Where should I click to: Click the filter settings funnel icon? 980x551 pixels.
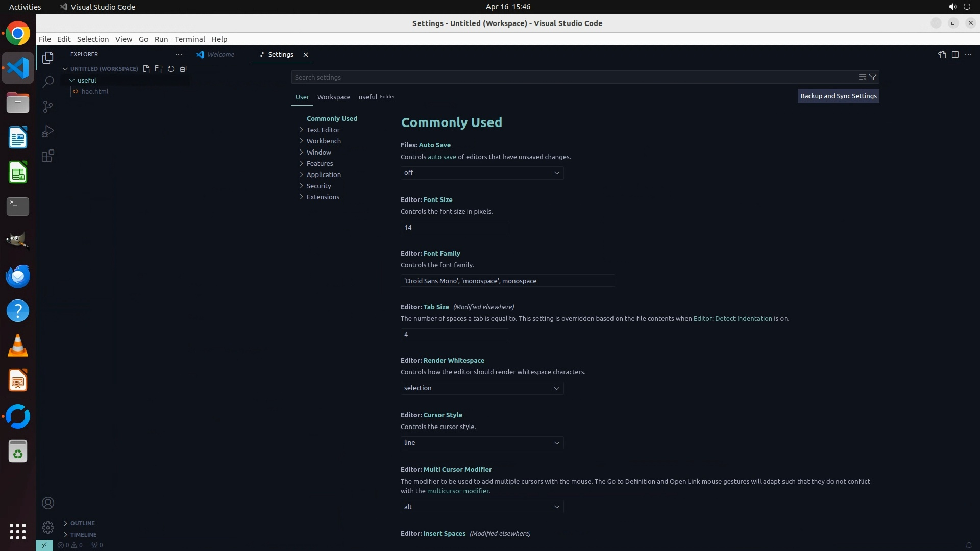tap(873, 77)
